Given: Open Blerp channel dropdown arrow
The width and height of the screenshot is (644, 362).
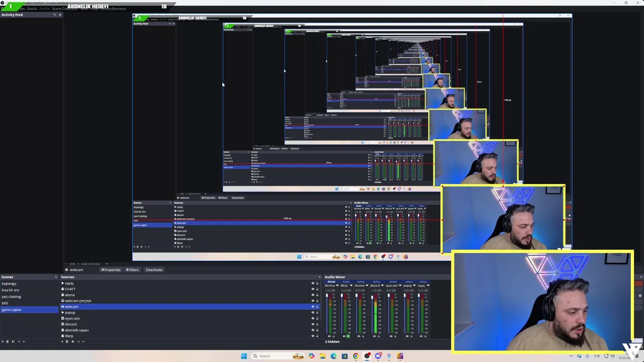Looking at the screenshot, I should 351,286.
